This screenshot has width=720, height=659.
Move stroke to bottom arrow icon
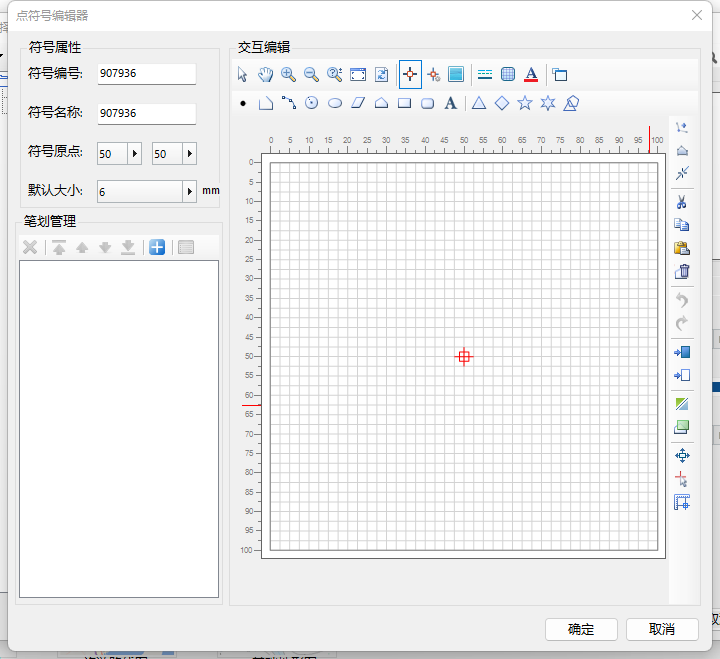(x=128, y=248)
